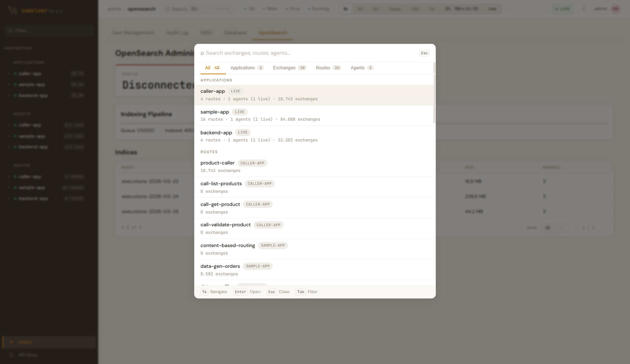Switch to the Applications results tab
The height and width of the screenshot is (364, 630).
coord(247,68)
